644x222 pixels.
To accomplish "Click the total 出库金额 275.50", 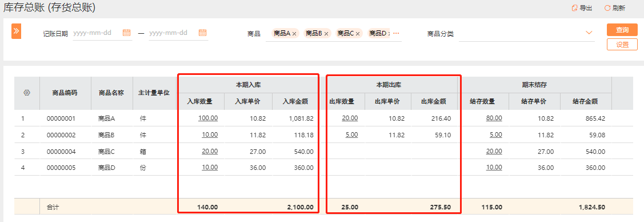I will [x=440, y=207].
